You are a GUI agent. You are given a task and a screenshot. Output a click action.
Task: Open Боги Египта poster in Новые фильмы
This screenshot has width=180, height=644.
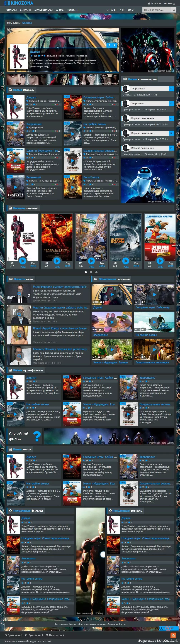[x=72, y=187]
